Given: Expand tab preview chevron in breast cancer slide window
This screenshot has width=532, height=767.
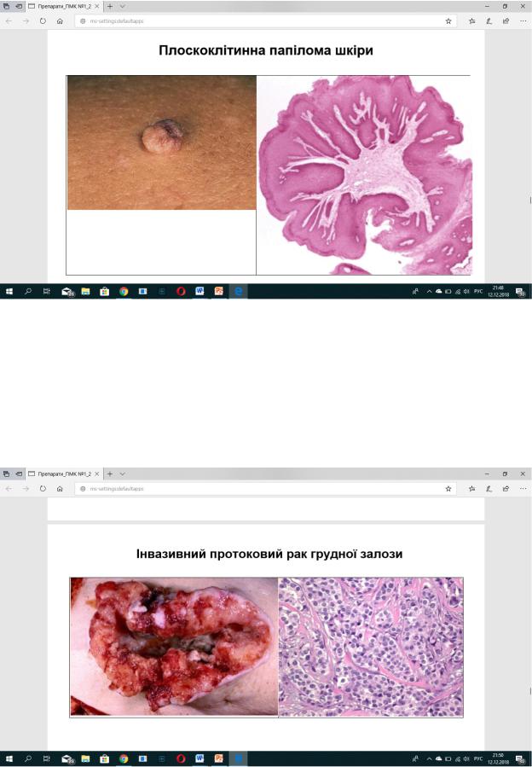Looking at the screenshot, I should (122, 474).
